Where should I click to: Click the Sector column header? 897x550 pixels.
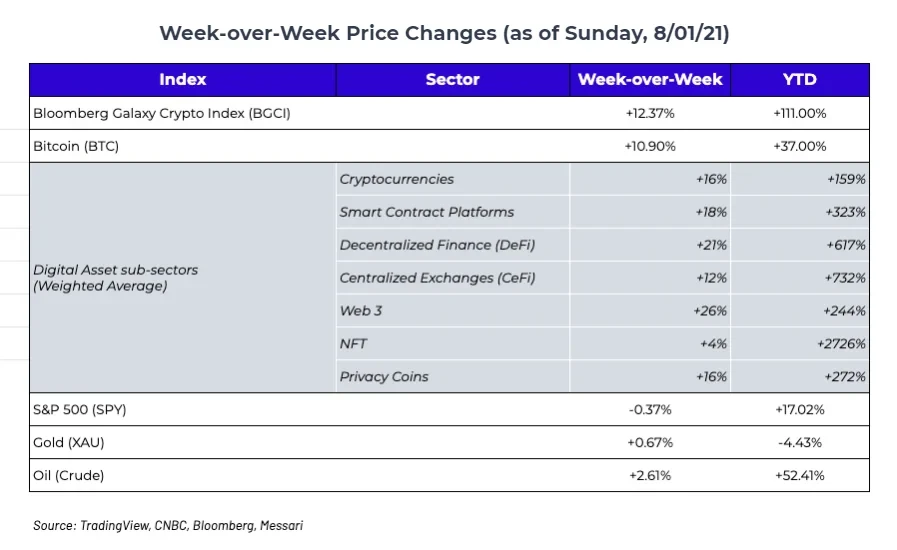click(x=452, y=80)
